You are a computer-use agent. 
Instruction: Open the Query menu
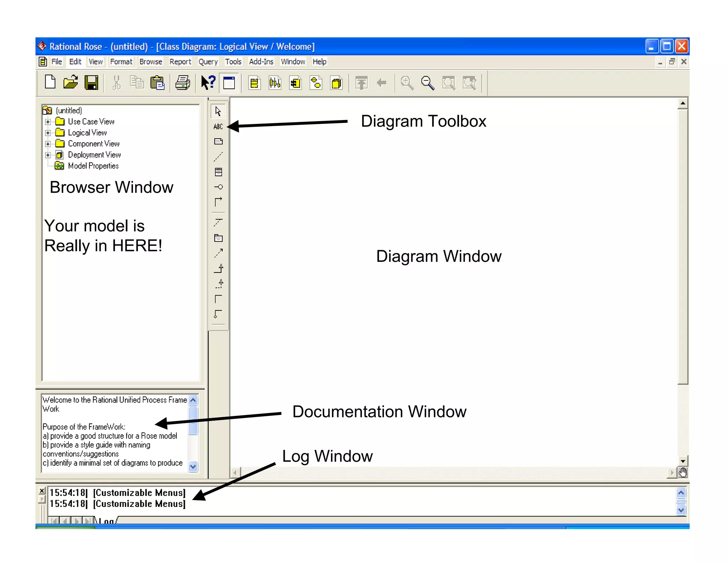[208, 62]
